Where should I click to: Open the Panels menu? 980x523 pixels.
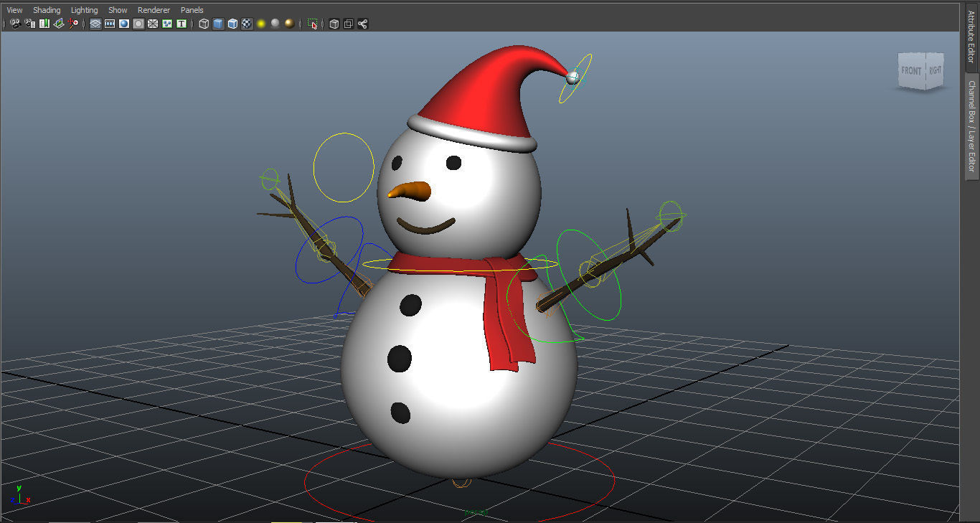(192, 10)
